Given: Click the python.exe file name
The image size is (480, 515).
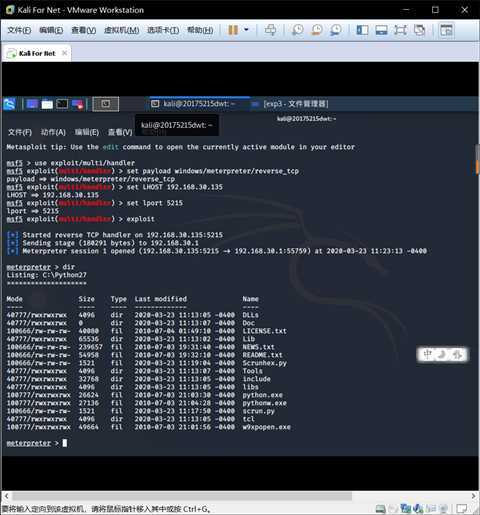Looking at the screenshot, I should [263, 395].
